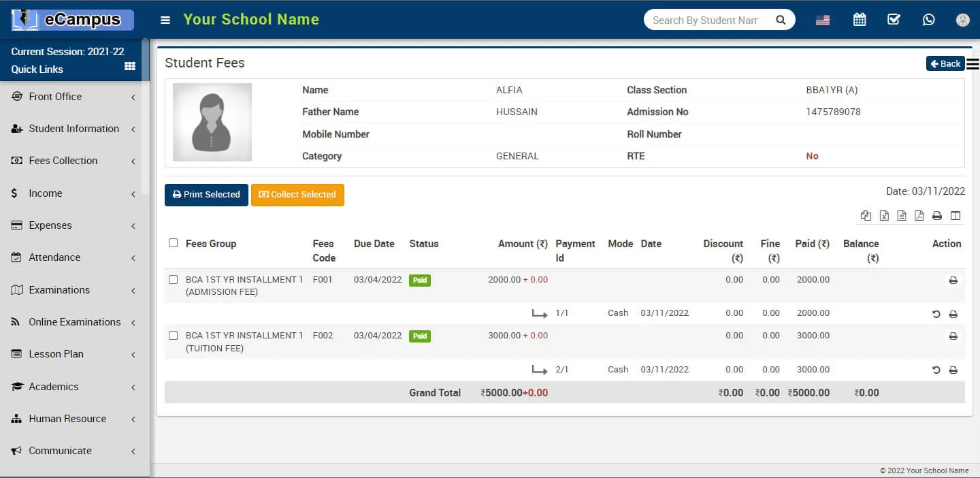Open the Quick Links grid icon
Image resolution: width=980 pixels, height=478 pixels.
[130, 67]
